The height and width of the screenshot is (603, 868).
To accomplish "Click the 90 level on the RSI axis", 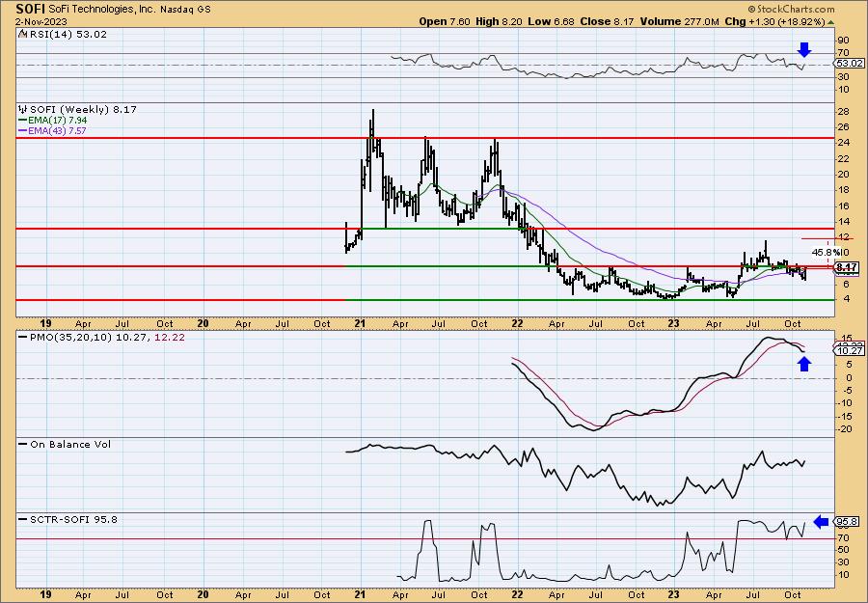I will tap(844, 41).
